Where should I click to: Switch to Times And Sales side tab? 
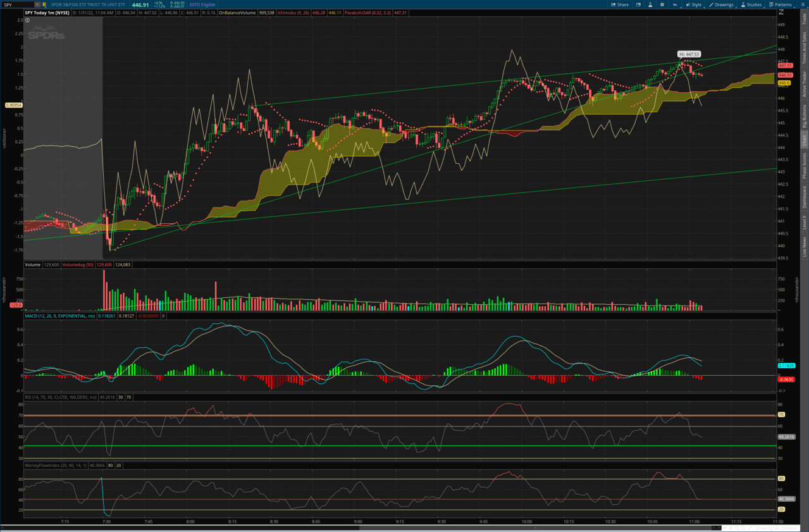pyautogui.click(x=805, y=48)
